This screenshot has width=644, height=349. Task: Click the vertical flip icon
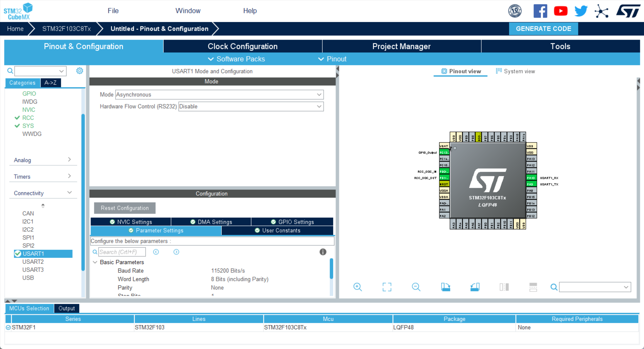tap(533, 287)
